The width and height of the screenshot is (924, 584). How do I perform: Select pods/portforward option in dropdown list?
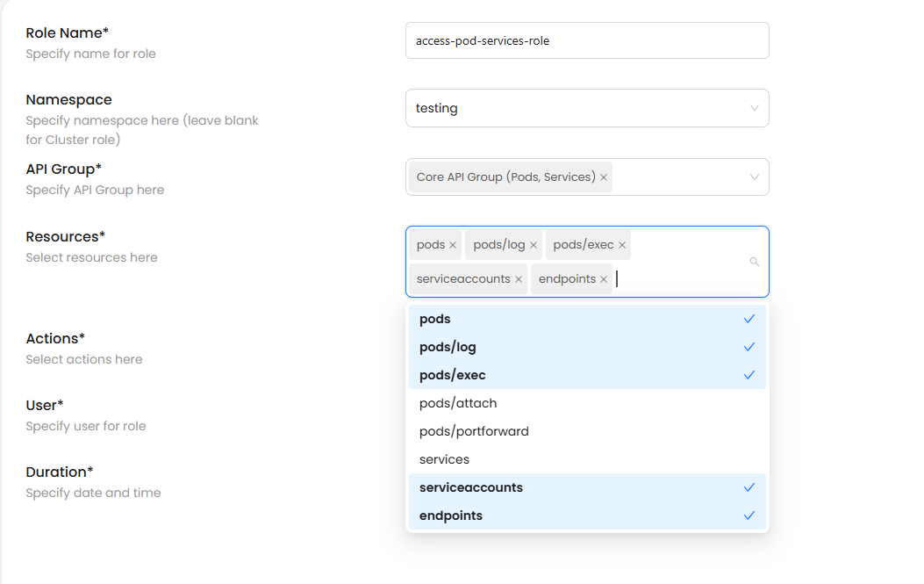pos(587,431)
